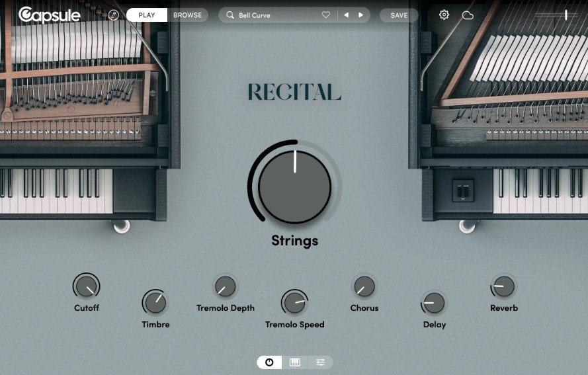Click the Timbre knob
This screenshot has height=375, width=588.
point(155,303)
